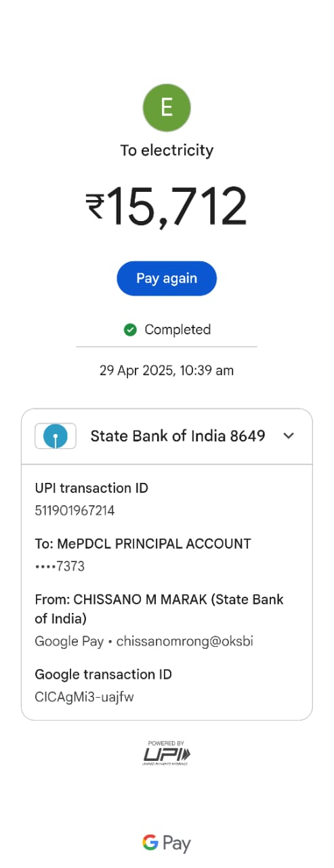Click the masked account number 7373
This screenshot has height=868, width=334.
click(x=60, y=566)
